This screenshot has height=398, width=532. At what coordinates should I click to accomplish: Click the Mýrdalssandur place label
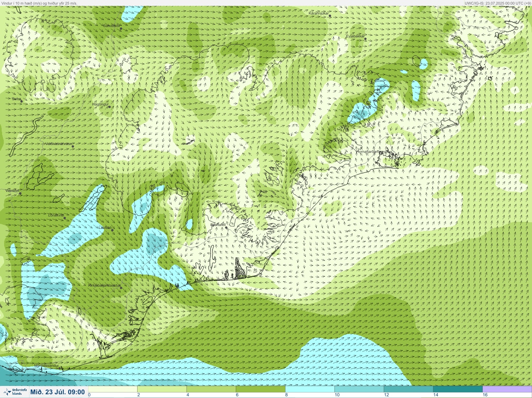[x=46, y=366]
